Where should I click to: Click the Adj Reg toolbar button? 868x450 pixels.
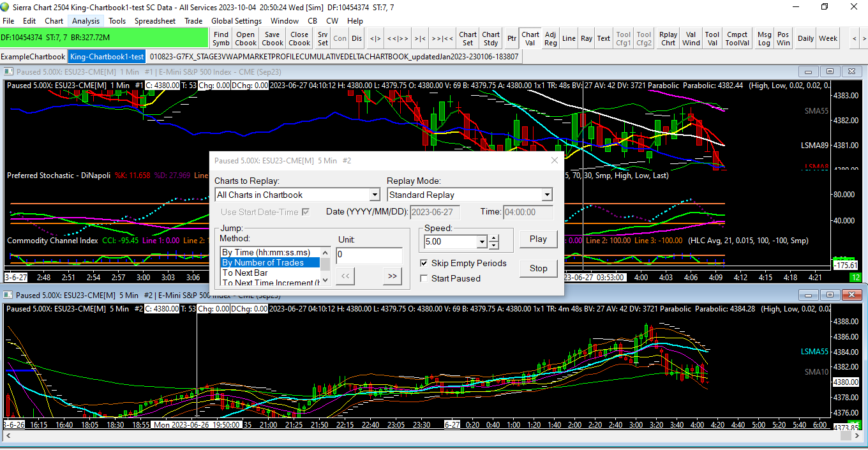tap(550, 38)
